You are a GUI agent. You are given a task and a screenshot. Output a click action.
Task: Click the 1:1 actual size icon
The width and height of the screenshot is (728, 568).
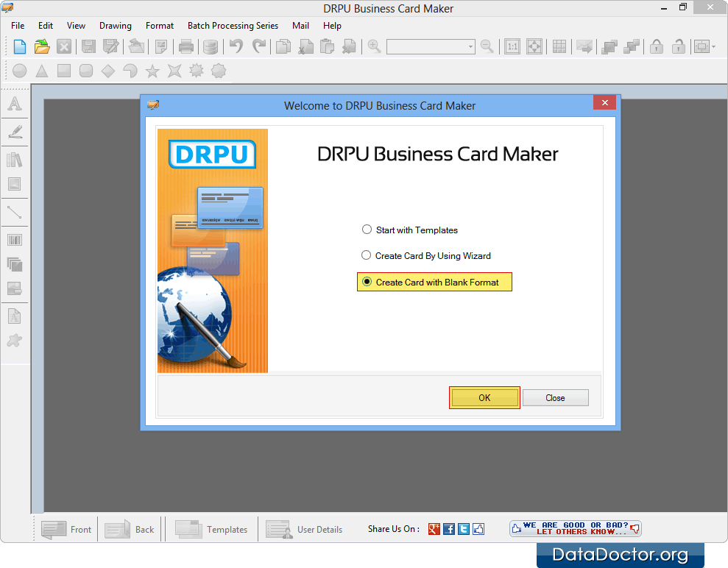tap(512, 47)
